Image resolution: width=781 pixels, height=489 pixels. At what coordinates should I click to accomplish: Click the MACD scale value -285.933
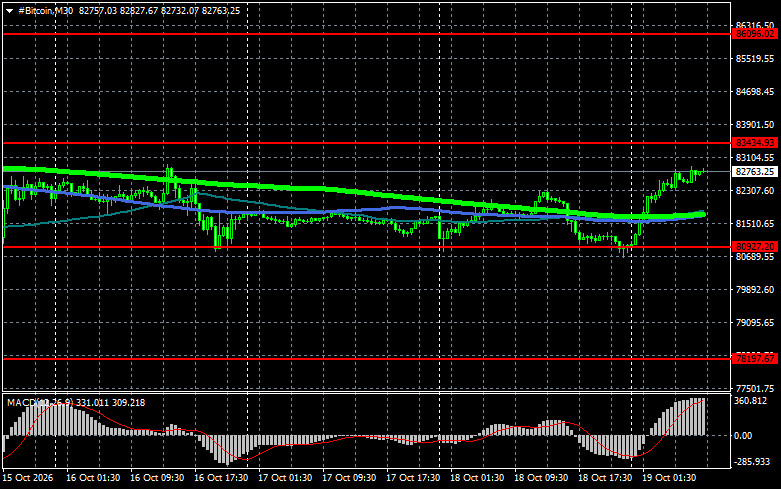click(752, 462)
